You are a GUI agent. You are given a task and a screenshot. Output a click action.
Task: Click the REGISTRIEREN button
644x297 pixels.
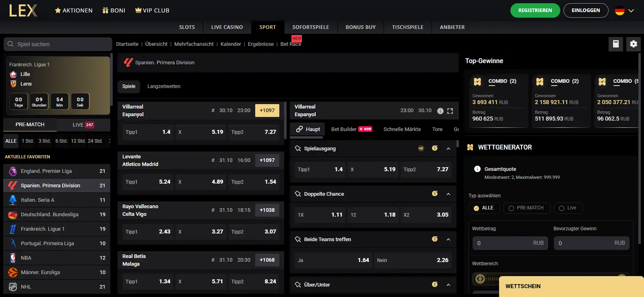535,10
